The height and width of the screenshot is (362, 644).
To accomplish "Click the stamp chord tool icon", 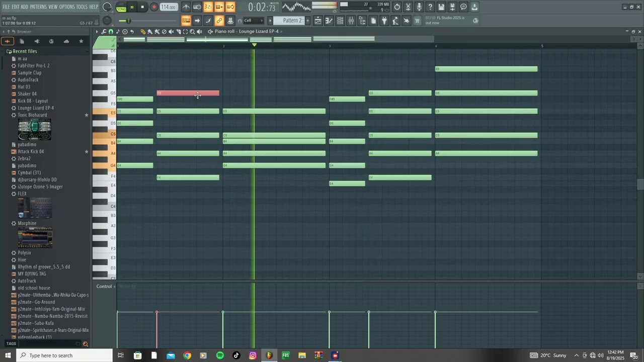I will pos(118,32).
